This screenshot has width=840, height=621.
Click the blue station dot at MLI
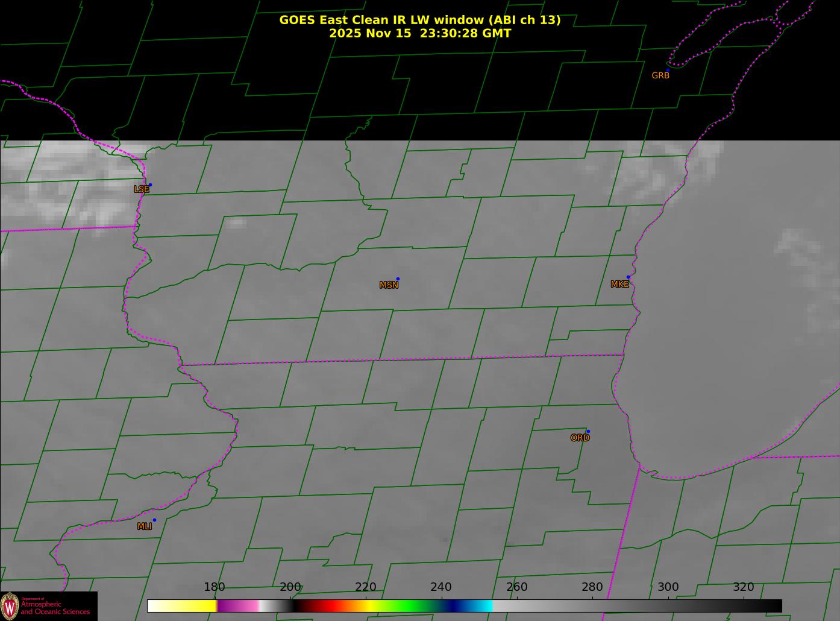click(154, 520)
